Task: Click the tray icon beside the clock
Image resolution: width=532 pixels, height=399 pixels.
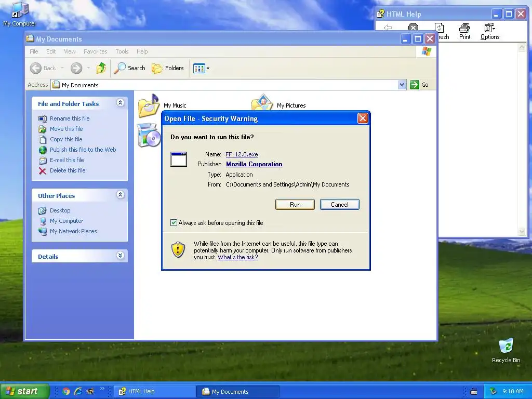Action: (494, 392)
